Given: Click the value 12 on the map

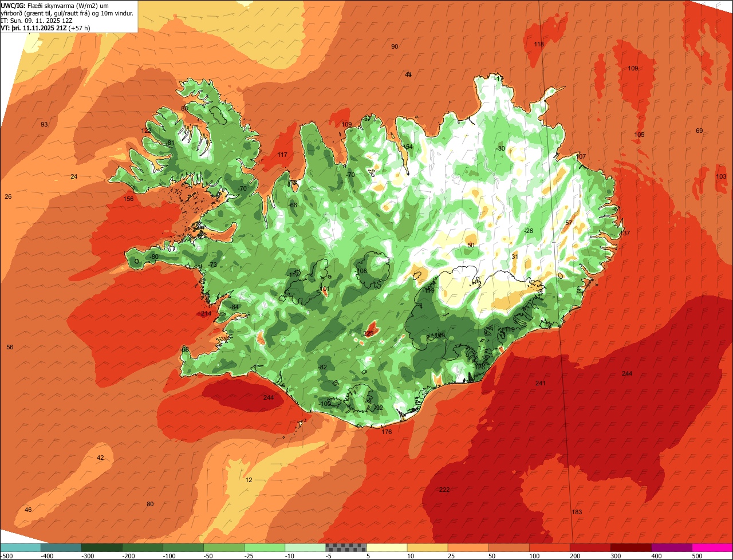Looking at the screenshot, I should click(249, 480).
